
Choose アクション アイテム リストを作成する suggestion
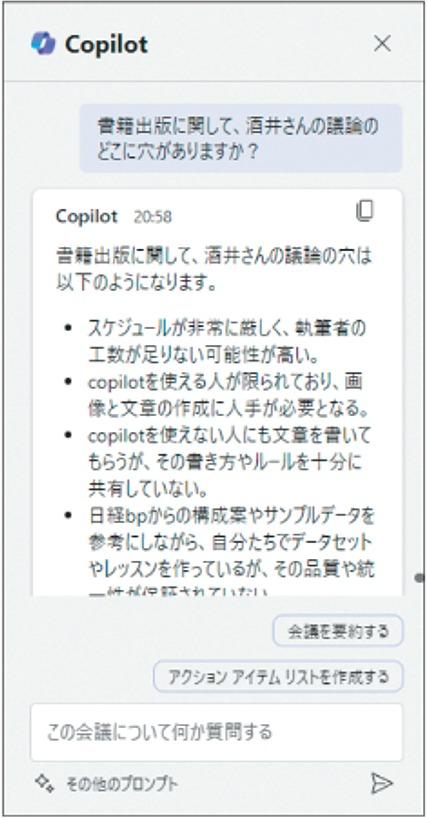[278, 677]
